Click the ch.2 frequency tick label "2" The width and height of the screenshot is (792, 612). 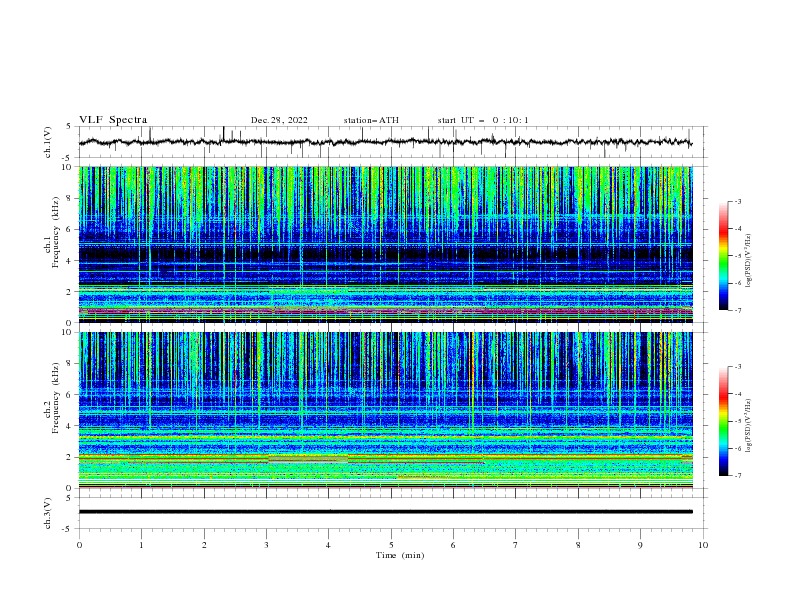click(x=70, y=457)
